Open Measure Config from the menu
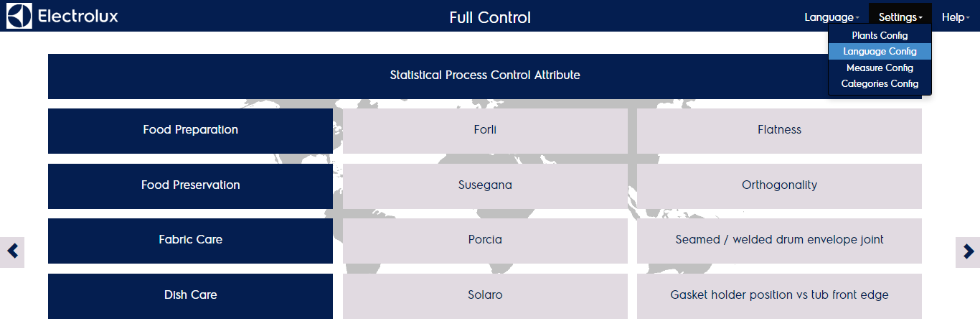The image size is (980, 334). point(880,68)
